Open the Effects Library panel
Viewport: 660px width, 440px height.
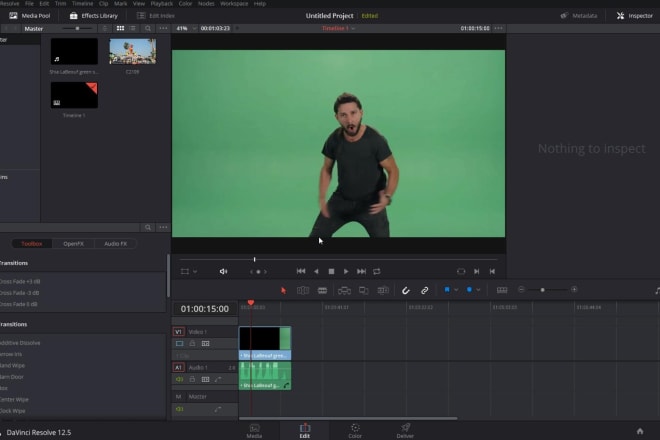point(93,16)
